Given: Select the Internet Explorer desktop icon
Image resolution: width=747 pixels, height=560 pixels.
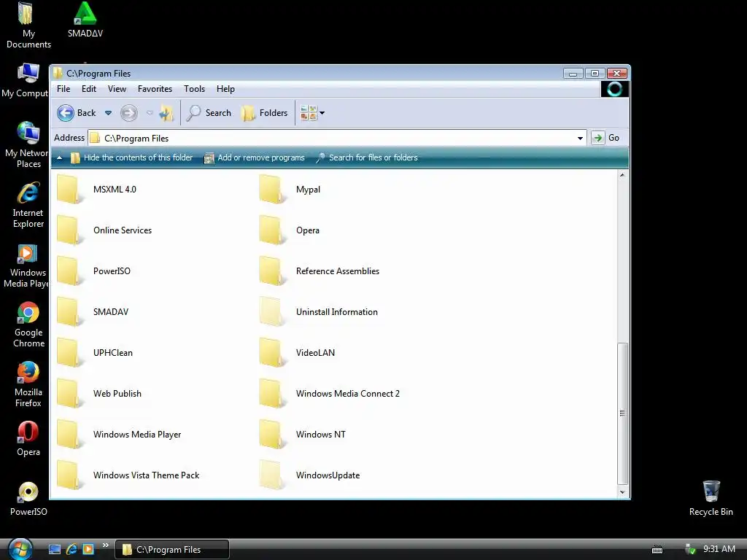Looking at the screenshot, I should pos(28,205).
